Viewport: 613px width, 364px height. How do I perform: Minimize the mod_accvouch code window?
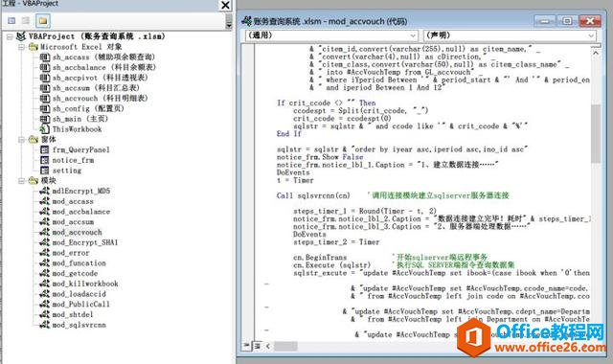tap(544, 21)
